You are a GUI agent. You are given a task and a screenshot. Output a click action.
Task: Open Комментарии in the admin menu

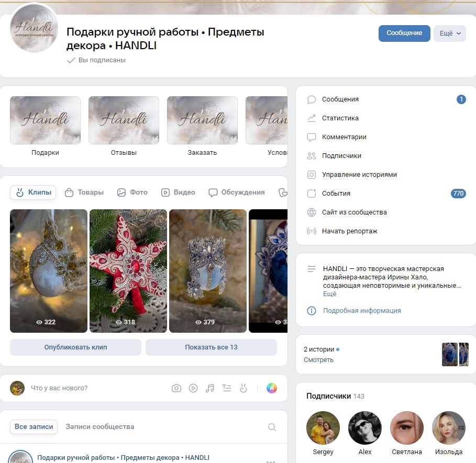(386, 137)
